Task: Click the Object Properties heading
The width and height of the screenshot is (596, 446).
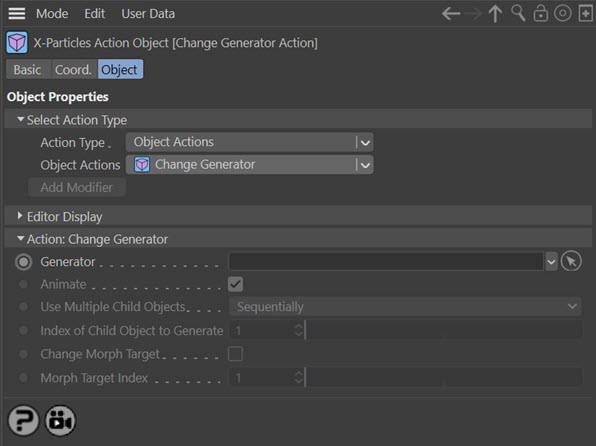Action: tap(58, 97)
